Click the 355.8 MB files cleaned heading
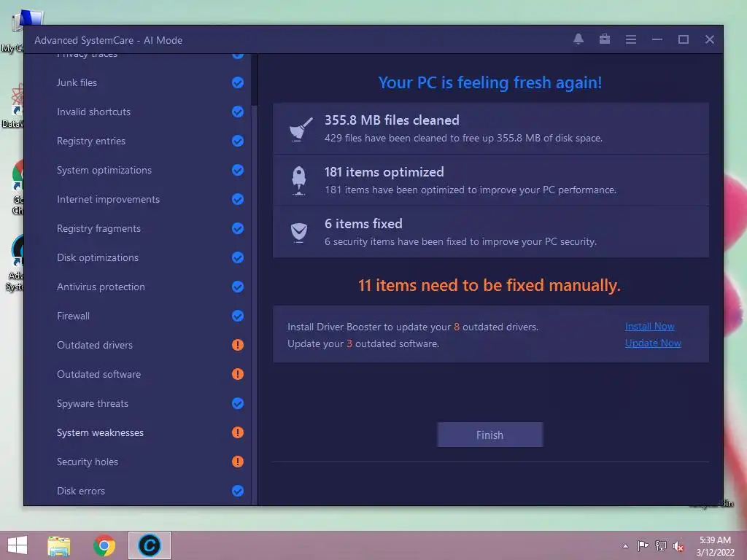The height and width of the screenshot is (560, 747). (392, 120)
